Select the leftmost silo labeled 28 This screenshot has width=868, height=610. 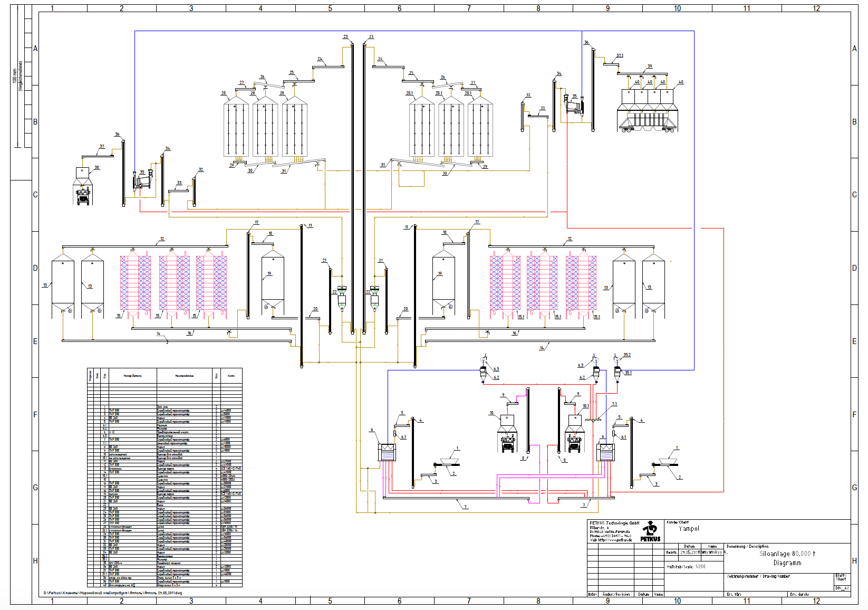236,128
